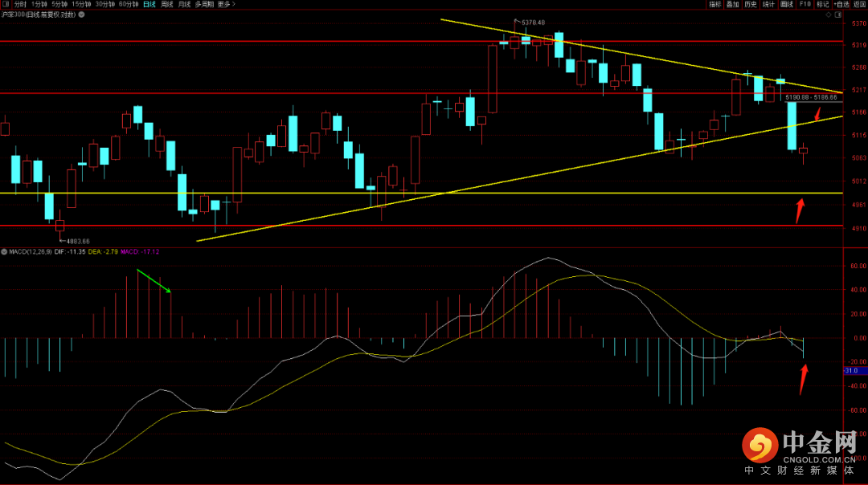Open the 多周期 multi-period view
Image resolution: width=868 pixels, height=485 pixels.
click(x=203, y=4)
